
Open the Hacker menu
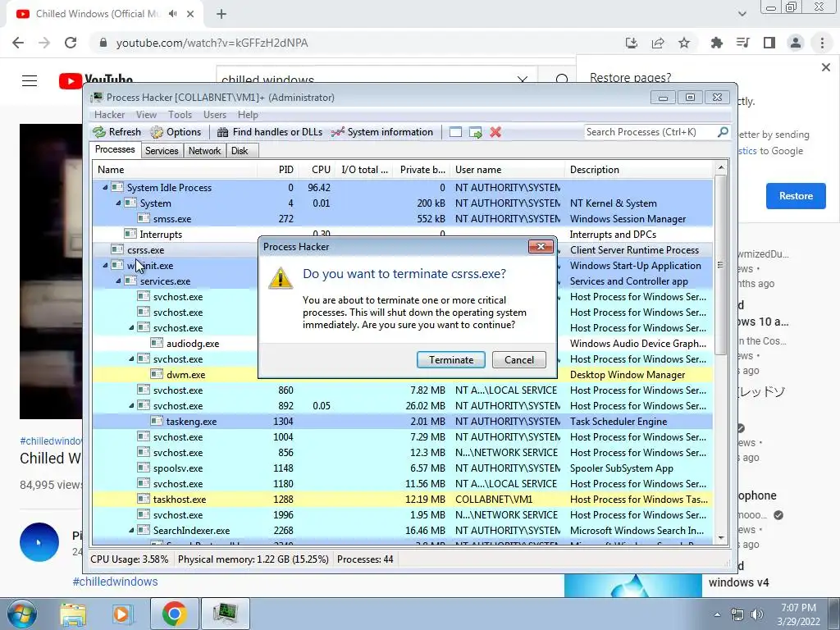(x=109, y=115)
